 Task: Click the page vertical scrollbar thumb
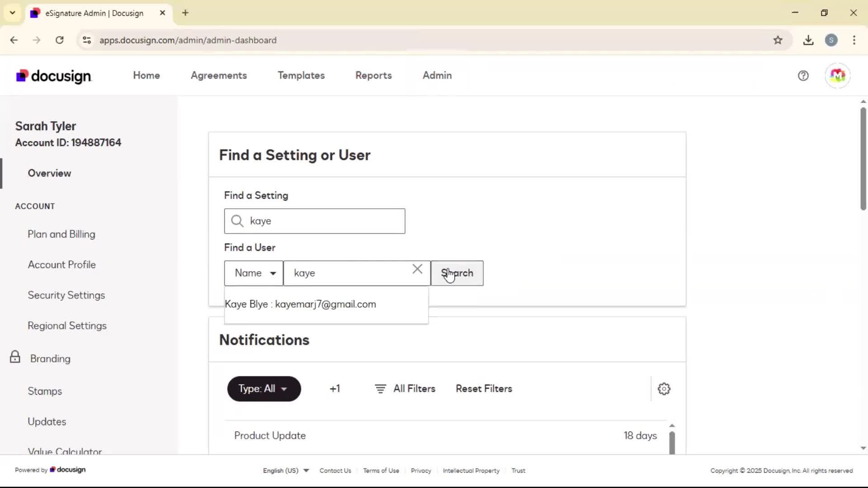coord(863,158)
